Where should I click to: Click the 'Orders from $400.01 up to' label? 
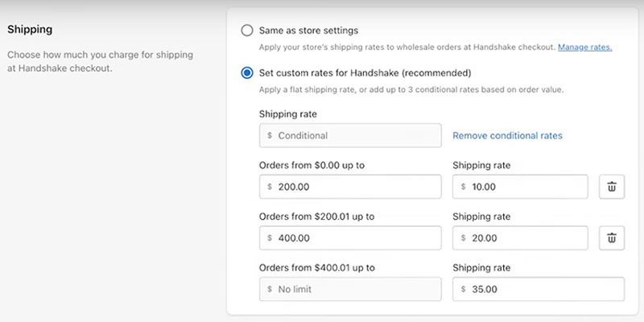[317, 268]
